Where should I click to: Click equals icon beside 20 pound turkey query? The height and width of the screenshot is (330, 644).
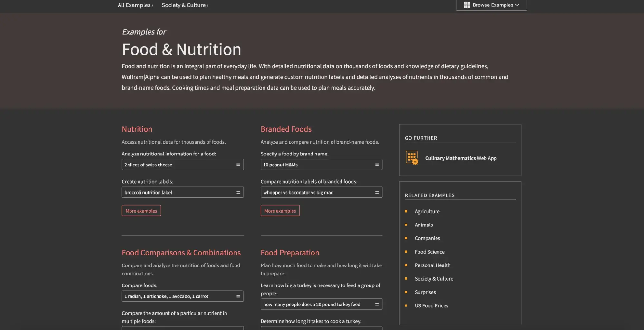[x=377, y=304]
